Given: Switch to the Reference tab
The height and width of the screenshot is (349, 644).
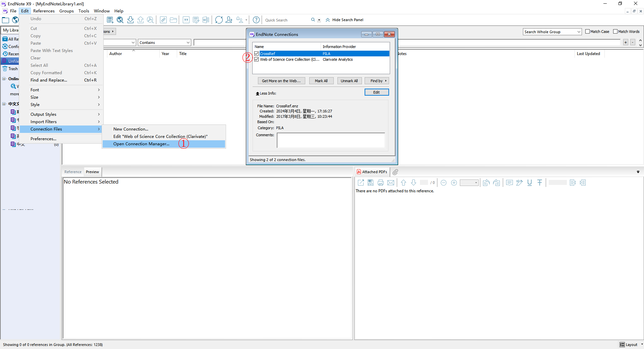Looking at the screenshot, I should pyautogui.click(x=73, y=172).
